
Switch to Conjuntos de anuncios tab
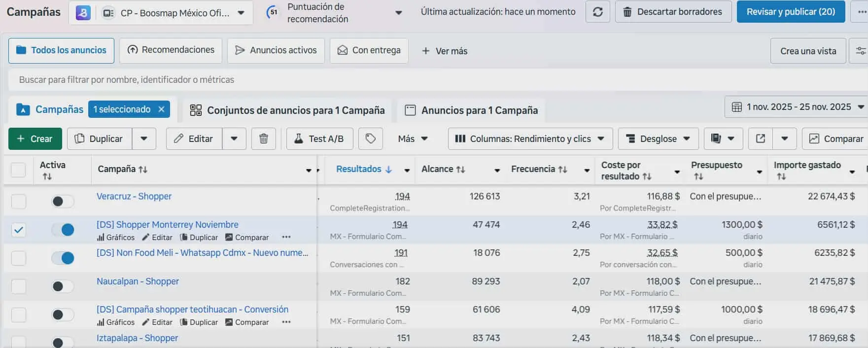point(287,110)
